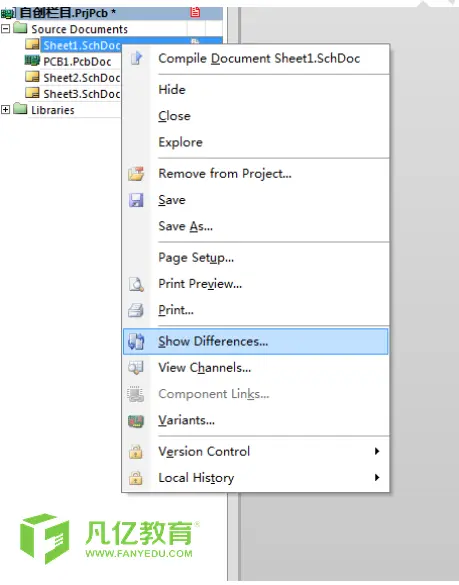Screen dimensions: 459x585
Task: Select Save in the context menu
Action: 256,200
